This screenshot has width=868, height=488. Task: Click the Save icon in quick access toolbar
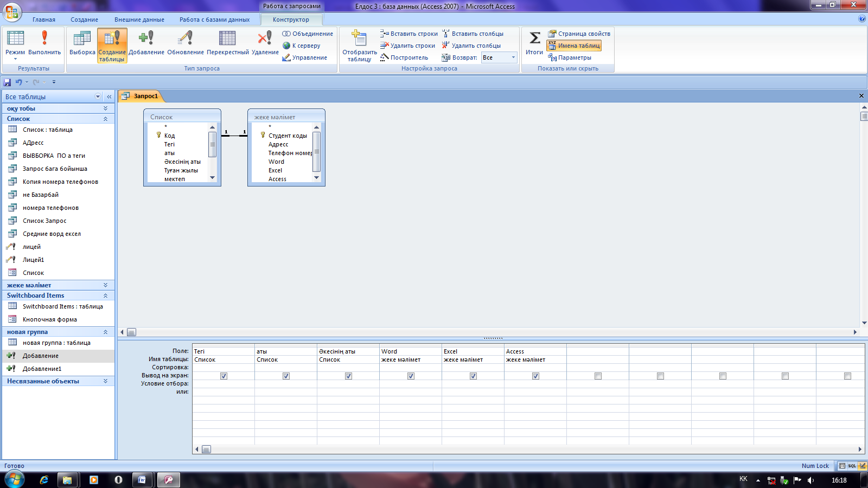click(7, 82)
